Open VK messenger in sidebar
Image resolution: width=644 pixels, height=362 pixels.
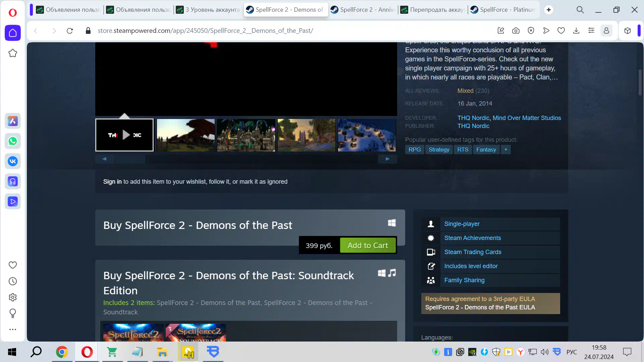coord(13,161)
